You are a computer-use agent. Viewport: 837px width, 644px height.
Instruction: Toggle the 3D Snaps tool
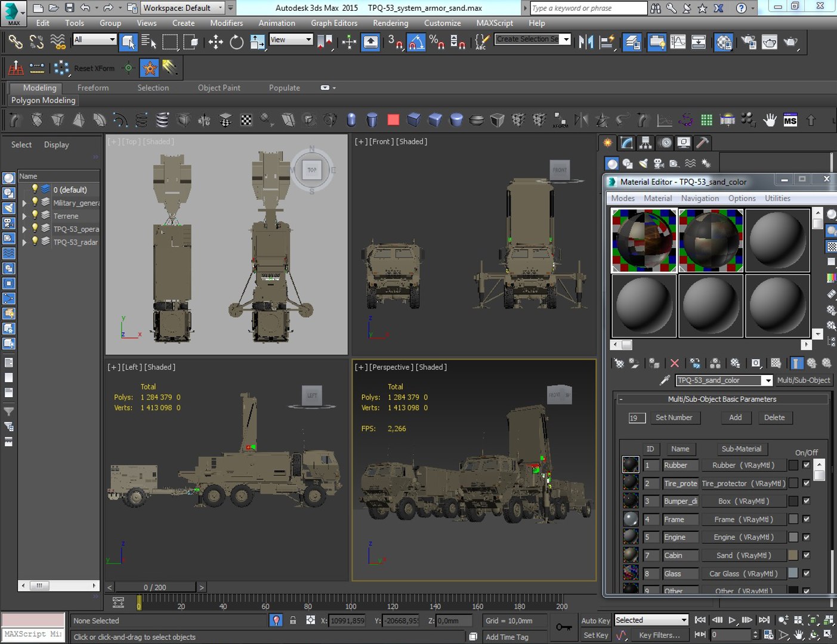coord(396,42)
